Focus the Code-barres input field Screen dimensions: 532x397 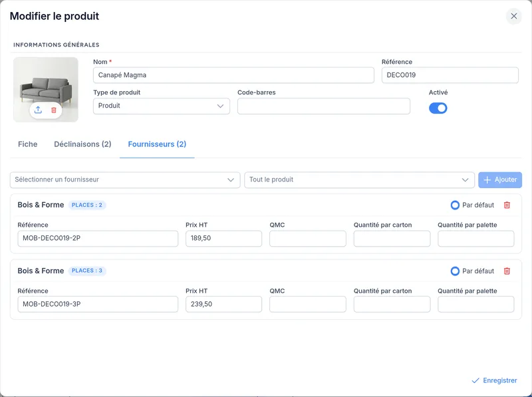coord(323,106)
